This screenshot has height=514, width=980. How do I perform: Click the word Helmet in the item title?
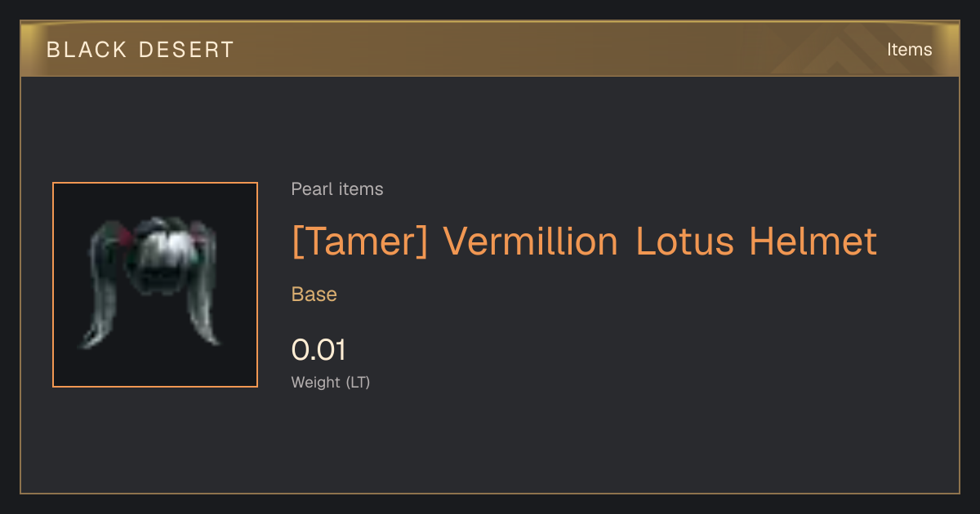(813, 242)
